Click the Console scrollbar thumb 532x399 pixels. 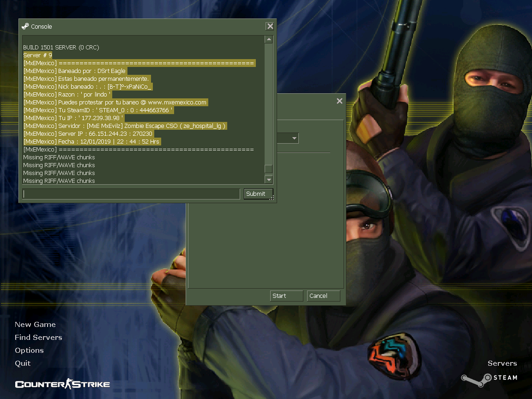269,169
